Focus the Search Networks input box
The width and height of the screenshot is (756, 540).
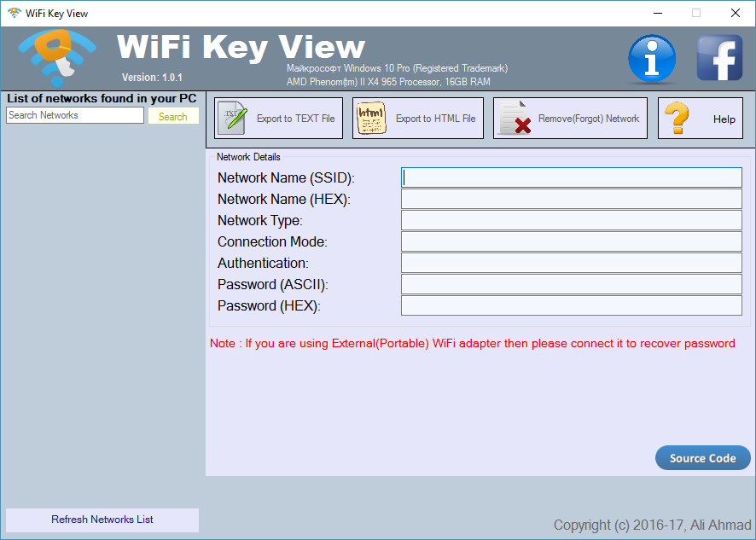75,115
